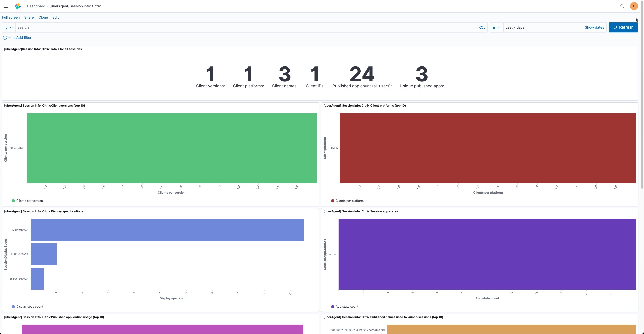The width and height of the screenshot is (644, 334).
Task: Click the Refresh button
Action: click(623, 27)
